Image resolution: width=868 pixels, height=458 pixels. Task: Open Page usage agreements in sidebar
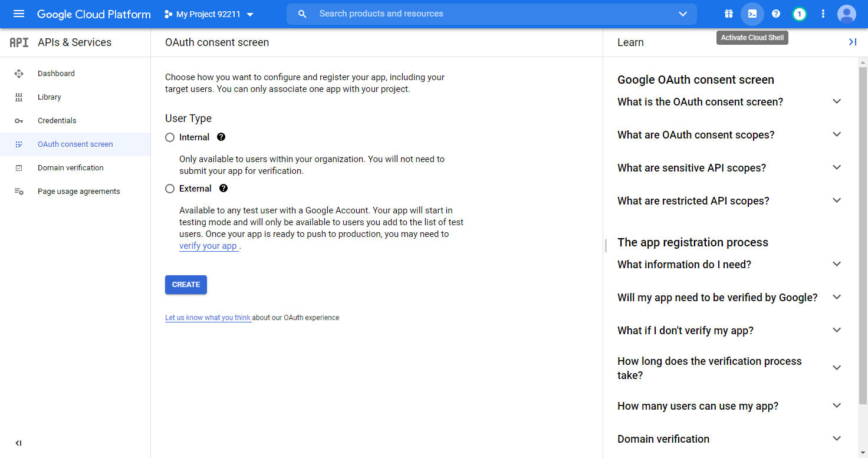click(75, 192)
